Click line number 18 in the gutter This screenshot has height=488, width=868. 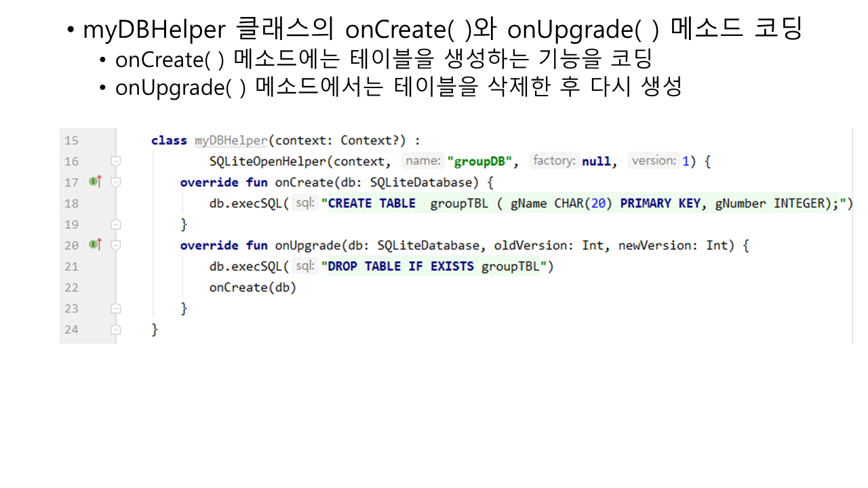(x=71, y=203)
